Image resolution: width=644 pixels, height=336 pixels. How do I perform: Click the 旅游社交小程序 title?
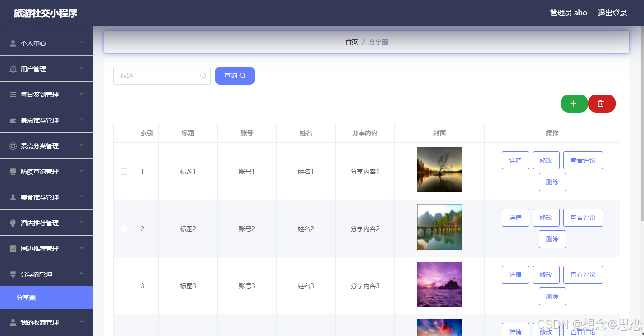pyautogui.click(x=46, y=13)
